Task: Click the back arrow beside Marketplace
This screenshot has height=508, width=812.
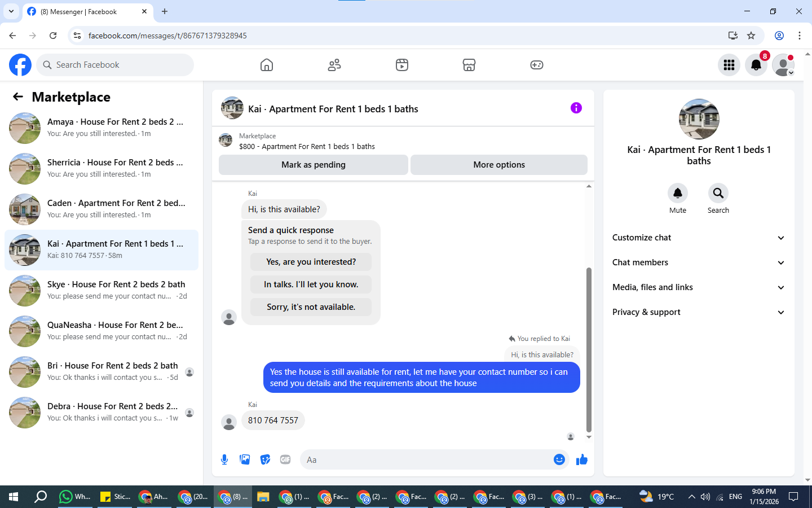Action: (18, 97)
